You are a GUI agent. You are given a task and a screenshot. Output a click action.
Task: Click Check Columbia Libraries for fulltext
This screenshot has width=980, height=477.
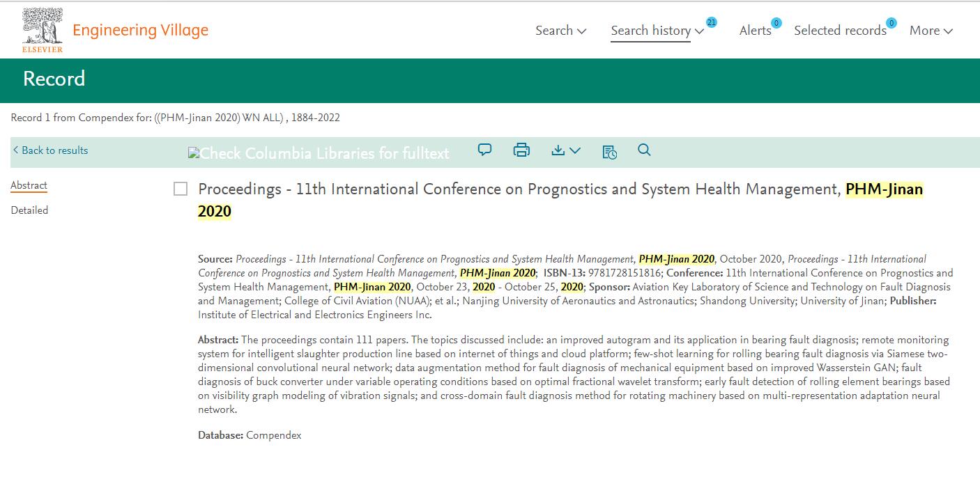coord(319,153)
